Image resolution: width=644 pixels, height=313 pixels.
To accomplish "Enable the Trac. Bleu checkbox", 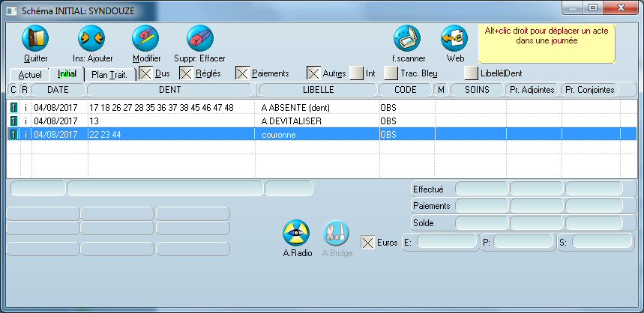I will [391, 74].
